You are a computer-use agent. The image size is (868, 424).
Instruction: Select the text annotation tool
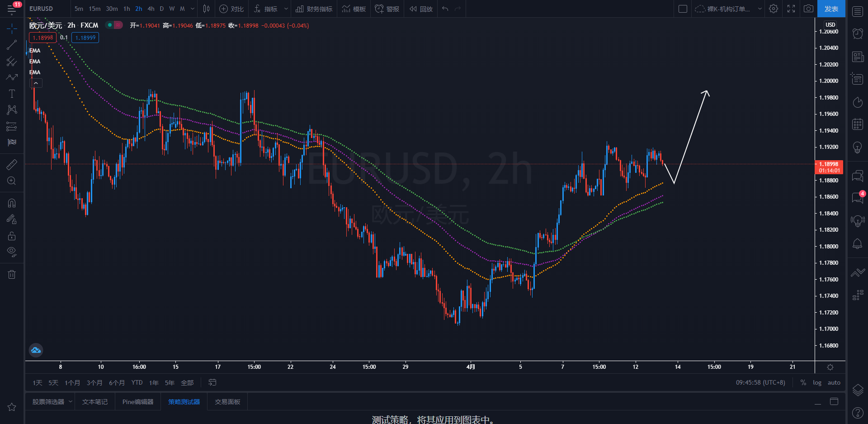12,94
